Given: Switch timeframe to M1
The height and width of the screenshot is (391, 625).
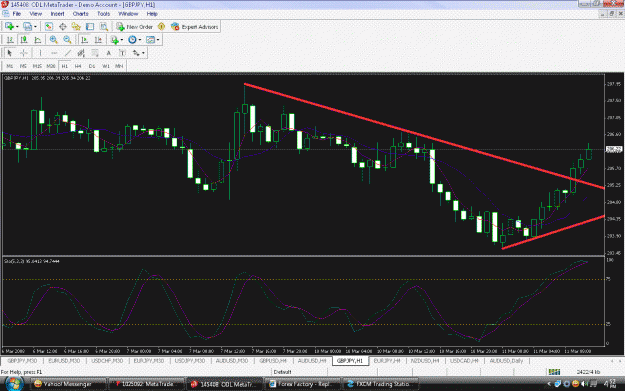Looking at the screenshot, I should pyautogui.click(x=10, y=66).
